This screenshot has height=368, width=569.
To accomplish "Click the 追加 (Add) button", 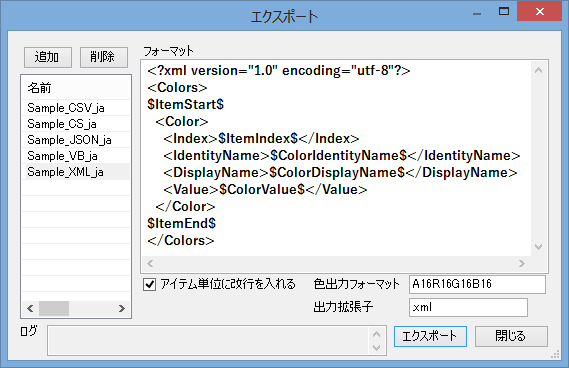I will 48,57.
